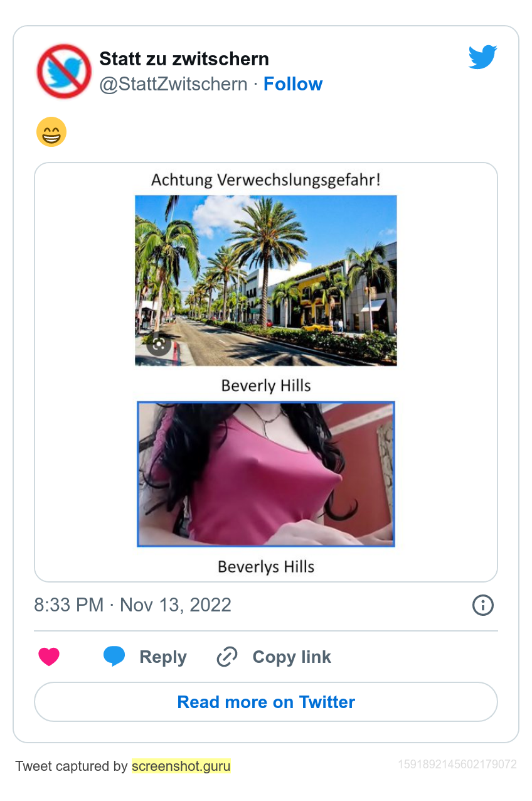Visit the screenshot.guru link

pos(181,766)
